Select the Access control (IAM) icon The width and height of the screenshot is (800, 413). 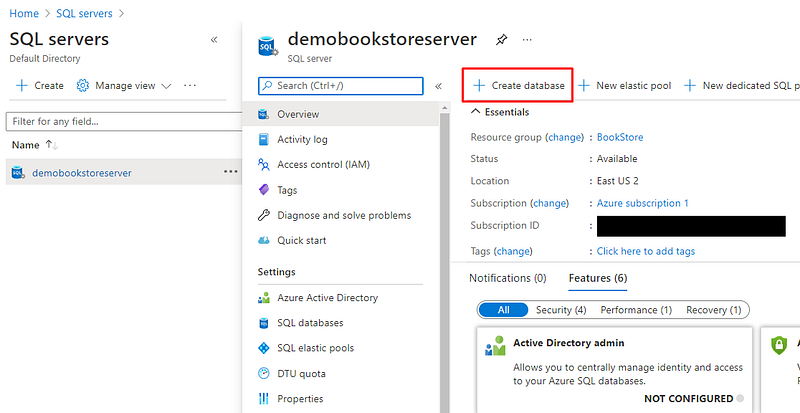tap(263, 164)
